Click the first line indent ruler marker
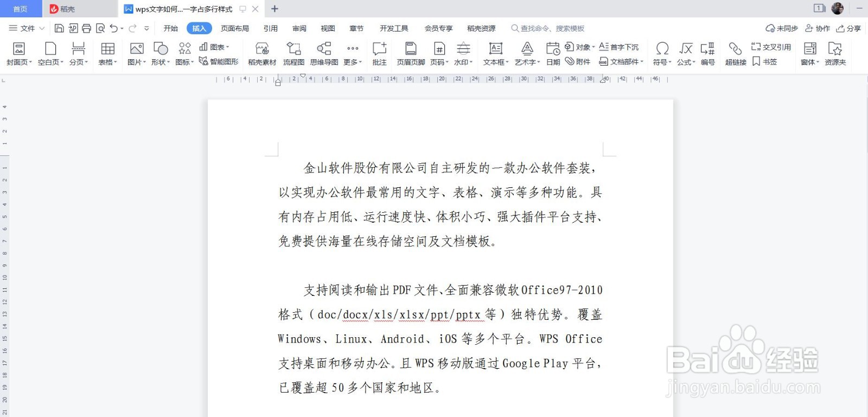This screenshot has height=417, width=868. (x=303, y=76)
